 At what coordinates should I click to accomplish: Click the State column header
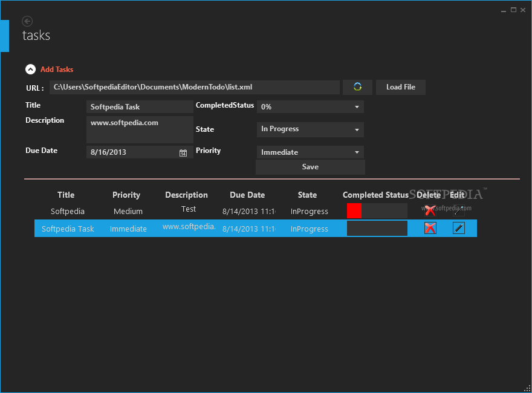pyautogui.click(x=307, y=195)
